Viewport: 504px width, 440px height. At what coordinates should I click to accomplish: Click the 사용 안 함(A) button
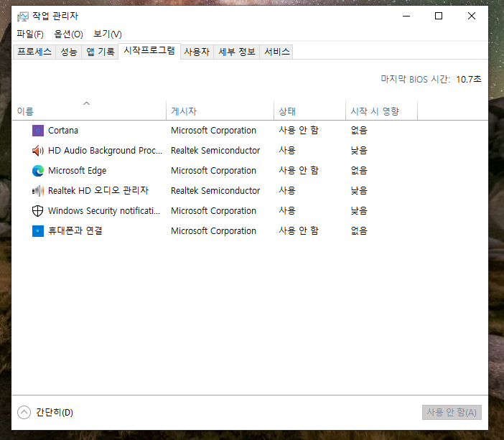[x=452, y=412]
